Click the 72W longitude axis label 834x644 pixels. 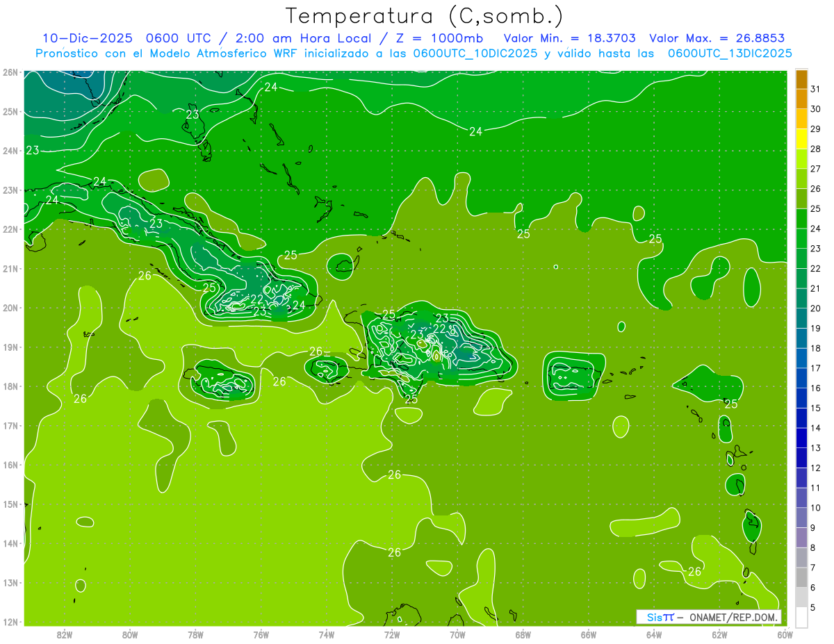[x=392, y=634]
